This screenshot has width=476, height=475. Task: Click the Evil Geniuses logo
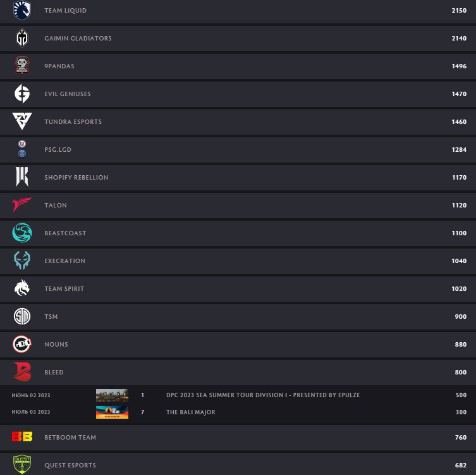[x=22, y=94]
